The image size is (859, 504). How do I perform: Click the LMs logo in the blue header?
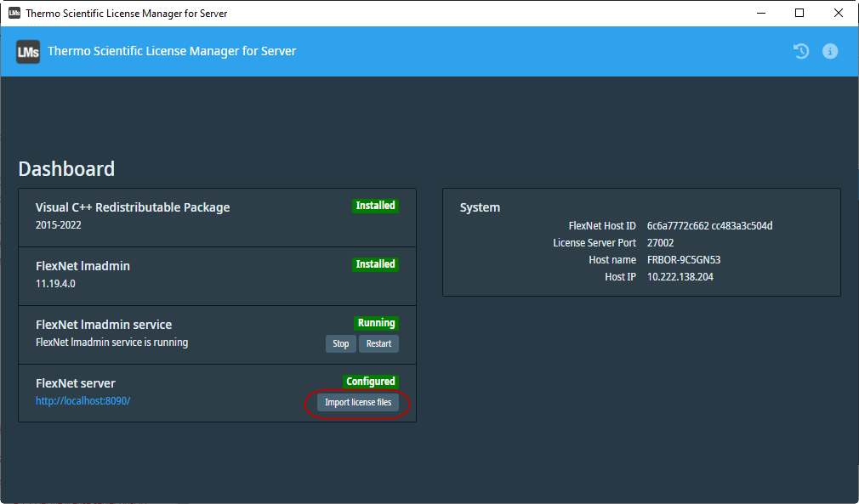pos(28,52)
